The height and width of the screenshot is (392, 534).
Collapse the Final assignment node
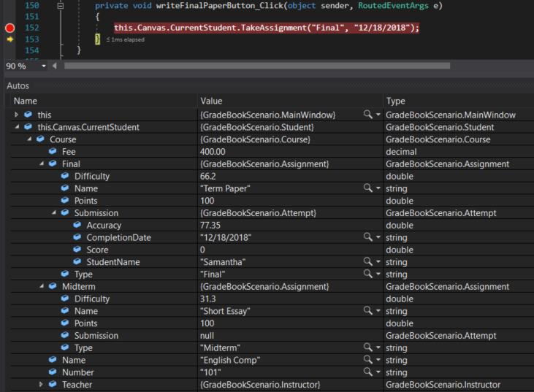[42, 164]
